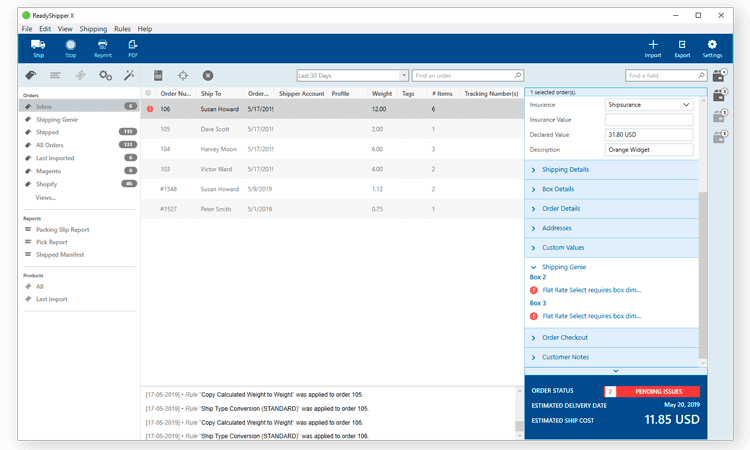Image resolution: width=750 pixels, height=450 pixels.
Task: Expand the Shipping Details section
Action: tap(612, 170)
